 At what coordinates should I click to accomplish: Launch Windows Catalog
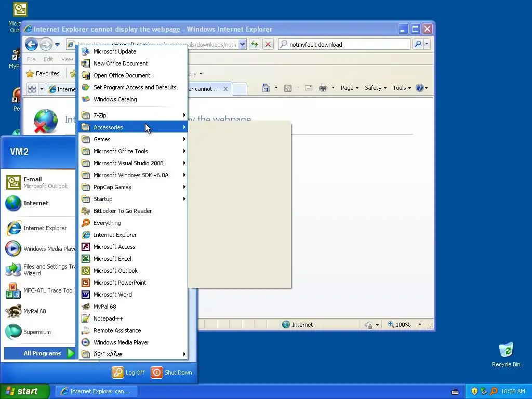point(133,99)
